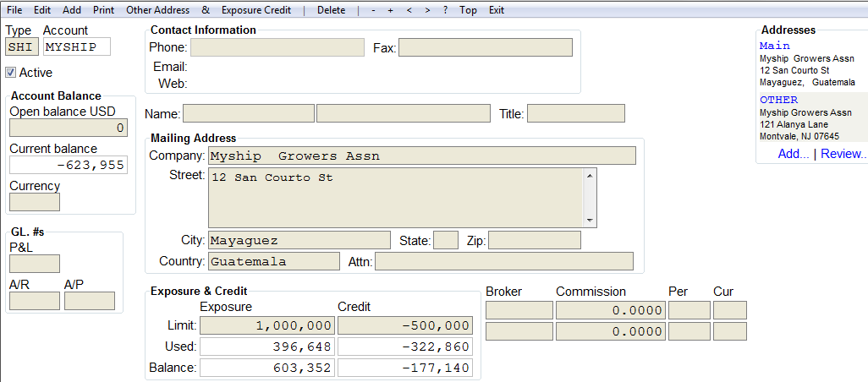Click the first Cur field
This screenshot has height=382, width=868.
729,310
